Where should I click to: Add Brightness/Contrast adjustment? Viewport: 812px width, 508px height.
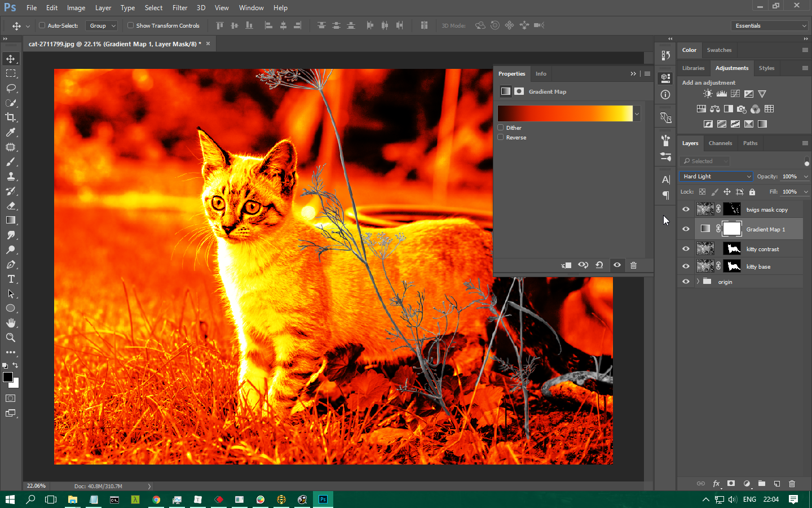(x=708, y=94)
